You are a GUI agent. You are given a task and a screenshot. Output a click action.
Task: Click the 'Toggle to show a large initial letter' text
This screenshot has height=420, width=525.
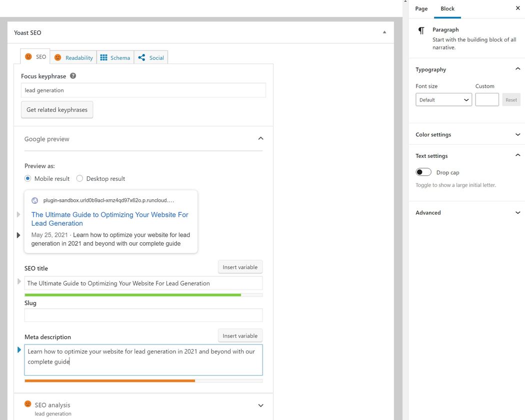(x=455, y=185)
